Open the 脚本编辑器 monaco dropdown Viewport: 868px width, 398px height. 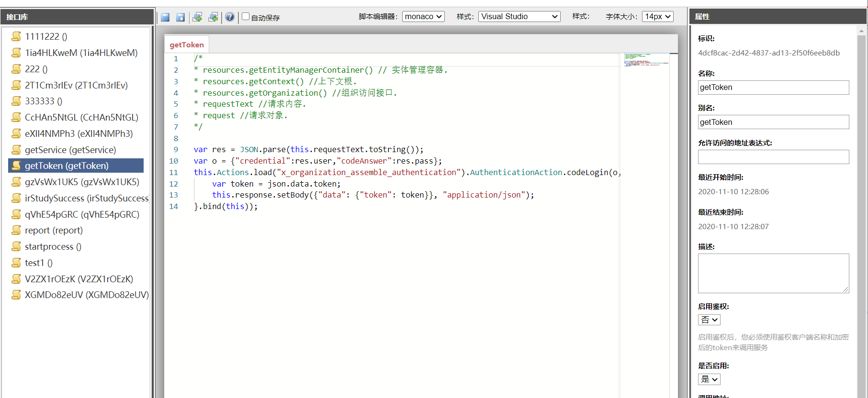coord(423,16)
